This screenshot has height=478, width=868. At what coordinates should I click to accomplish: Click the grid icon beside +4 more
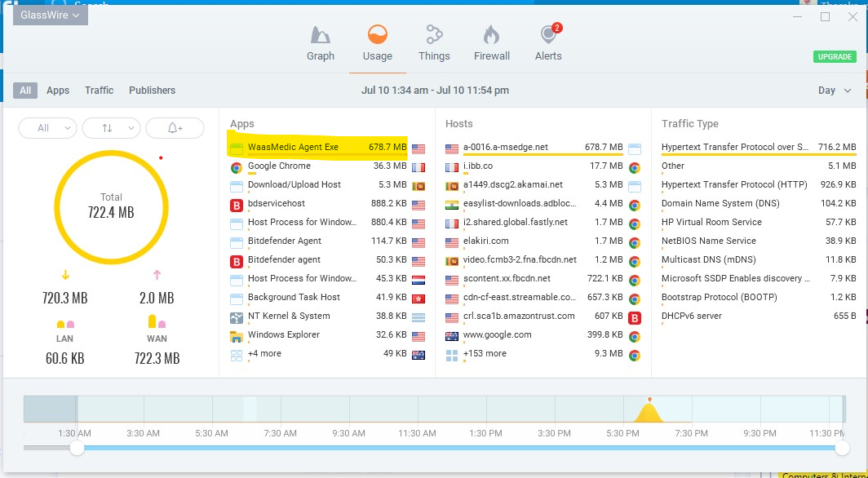(x=237, y=355)
